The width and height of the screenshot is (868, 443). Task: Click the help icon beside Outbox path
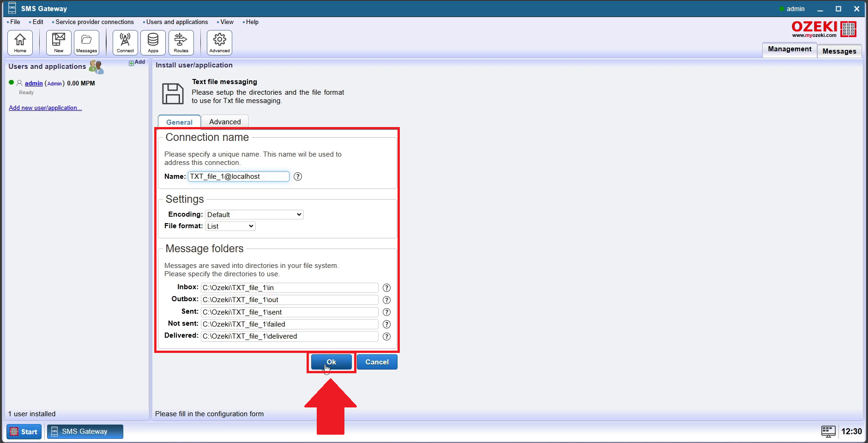387,300
